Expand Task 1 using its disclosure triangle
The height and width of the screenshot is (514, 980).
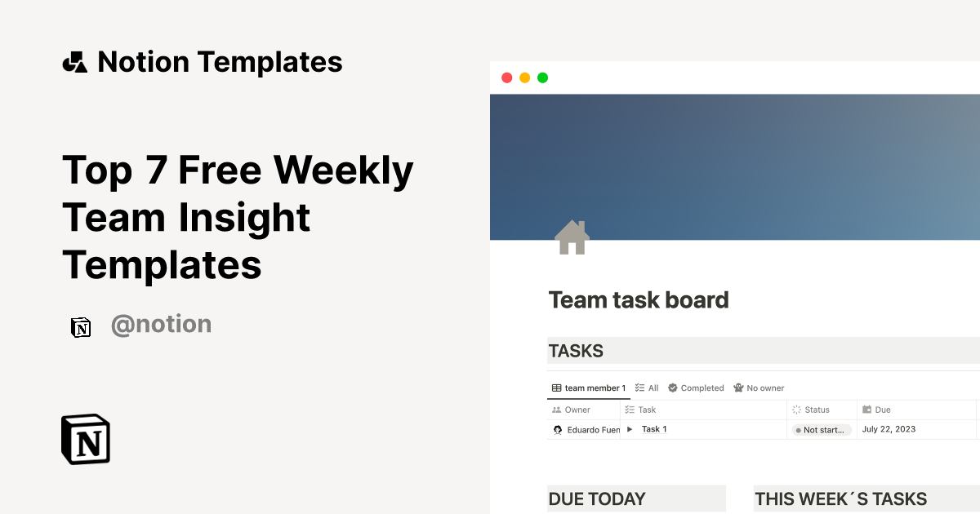[x=629, y=428]
